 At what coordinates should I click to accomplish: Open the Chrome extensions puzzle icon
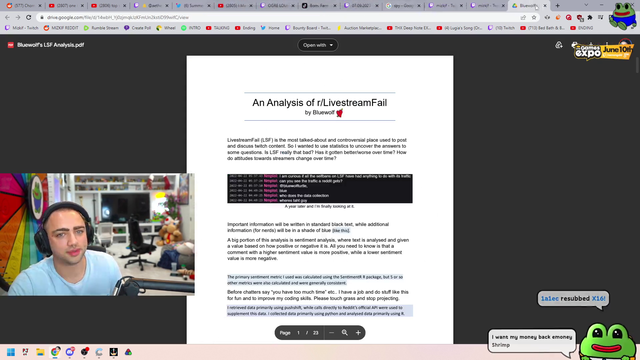click(590, 18)
